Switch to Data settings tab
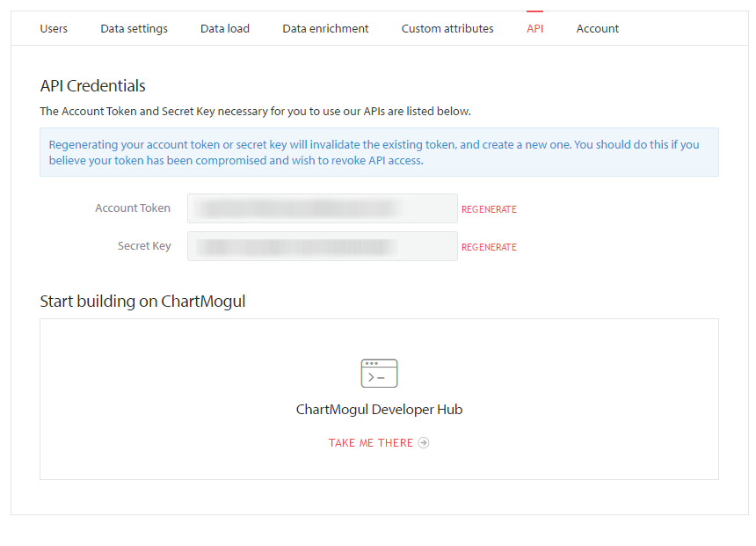The height and width of the screenshot is (546, 756). point(134,28)
